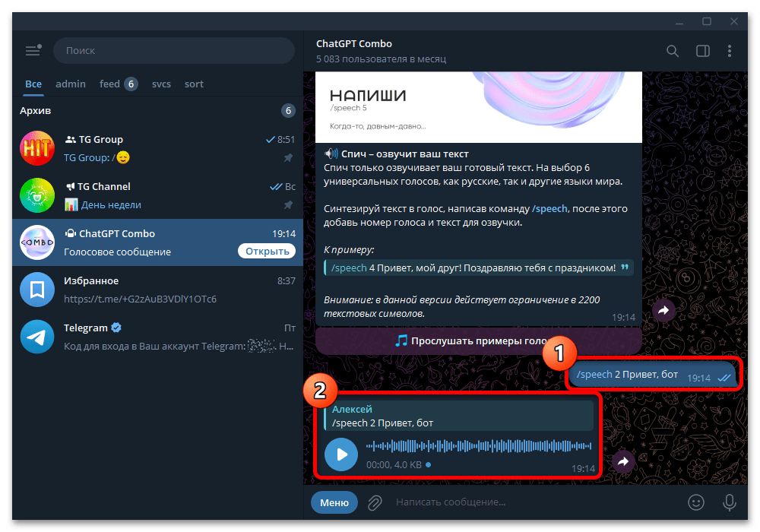Click the TG Group HIT avatar
Screen dimensions: 760x532
(x=37, y=148)
